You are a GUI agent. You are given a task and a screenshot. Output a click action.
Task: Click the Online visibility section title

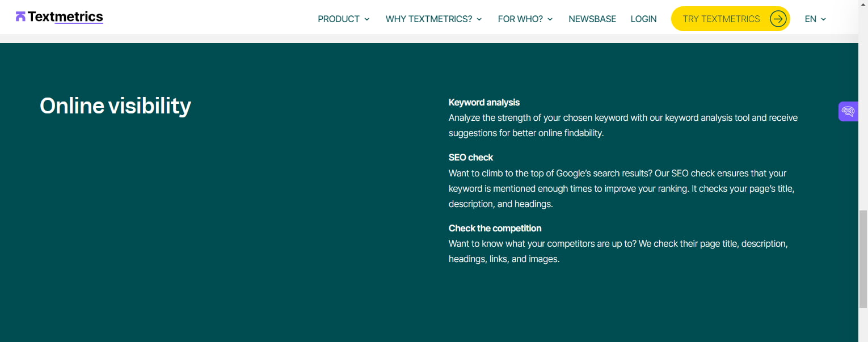click(115, 105)
